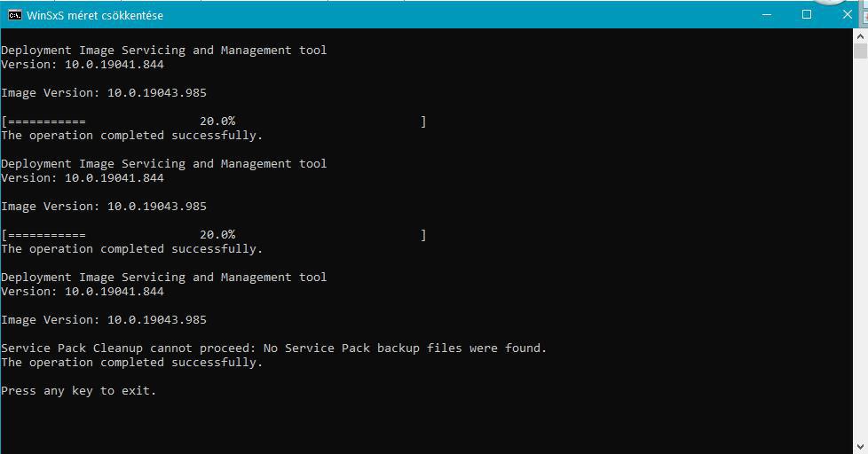Click the second 20.0% progress bar
The image size is (868, 454).
tap(214, 235)
